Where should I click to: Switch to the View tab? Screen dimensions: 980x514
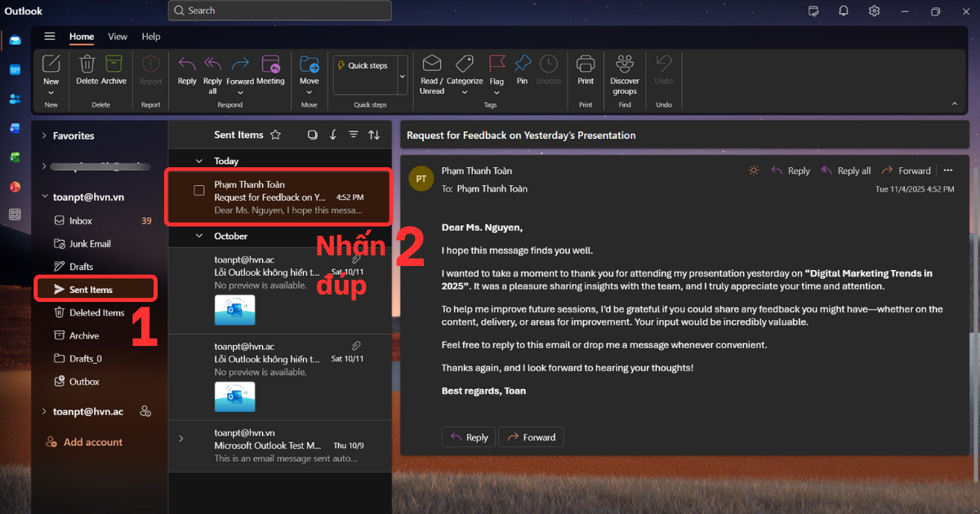[x=118, y=37]
